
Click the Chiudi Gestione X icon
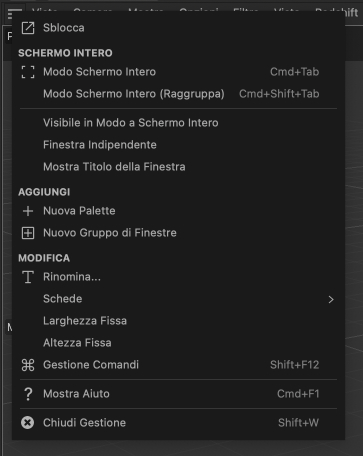point(28,423)
